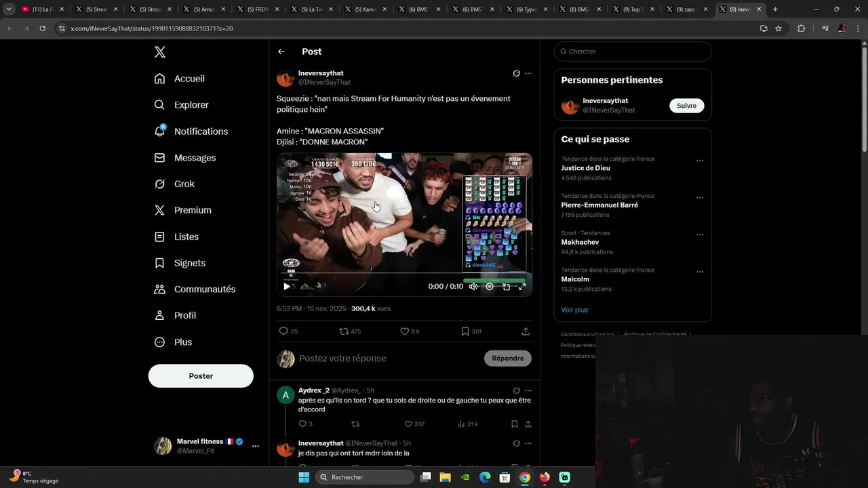This screenshot has height=488, width=868.
Task: Reply to Aydrex_2 comment icon
Action: click(x=302, y=424)
